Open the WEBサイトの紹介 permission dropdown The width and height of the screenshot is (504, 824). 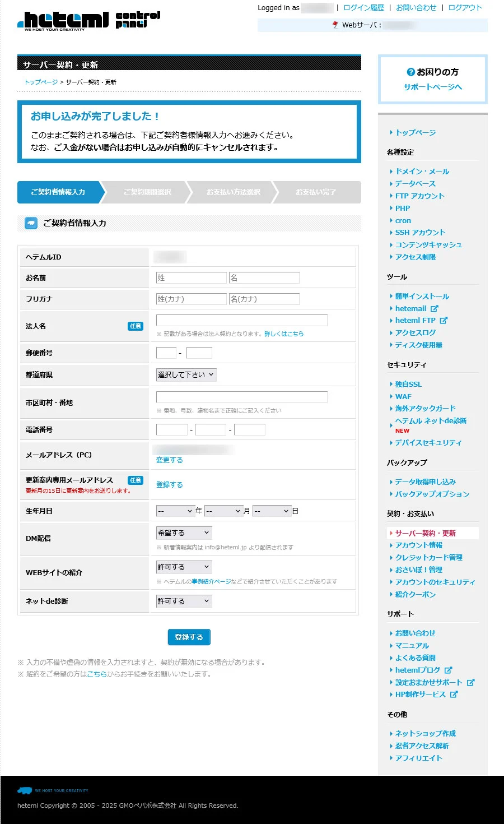[x=184, y=567]
